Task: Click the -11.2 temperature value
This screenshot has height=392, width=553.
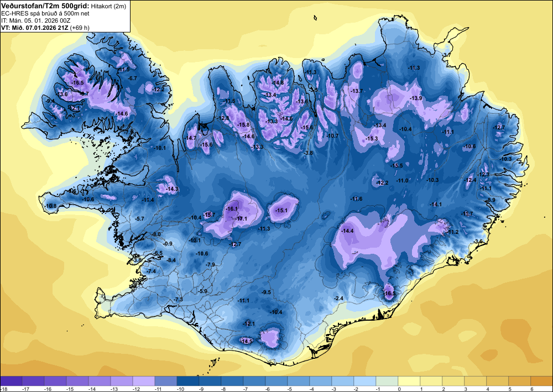Action: pyautogui.click(x=453, y=232)
